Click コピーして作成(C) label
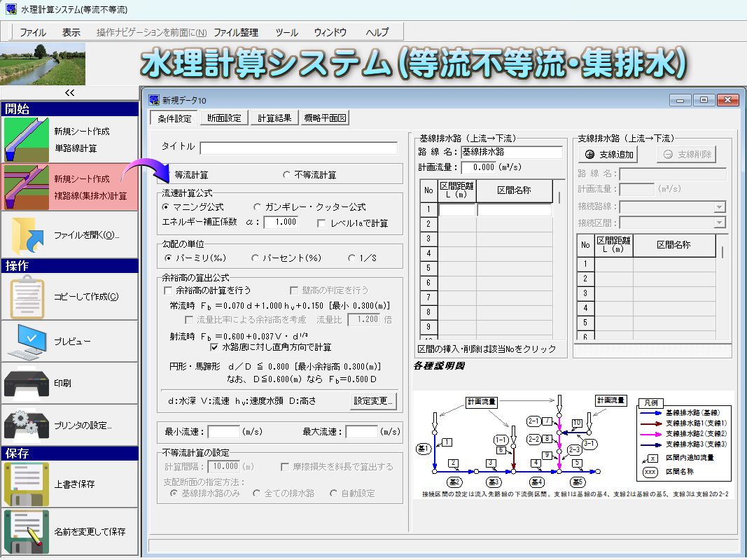 (x=85, y=297)
